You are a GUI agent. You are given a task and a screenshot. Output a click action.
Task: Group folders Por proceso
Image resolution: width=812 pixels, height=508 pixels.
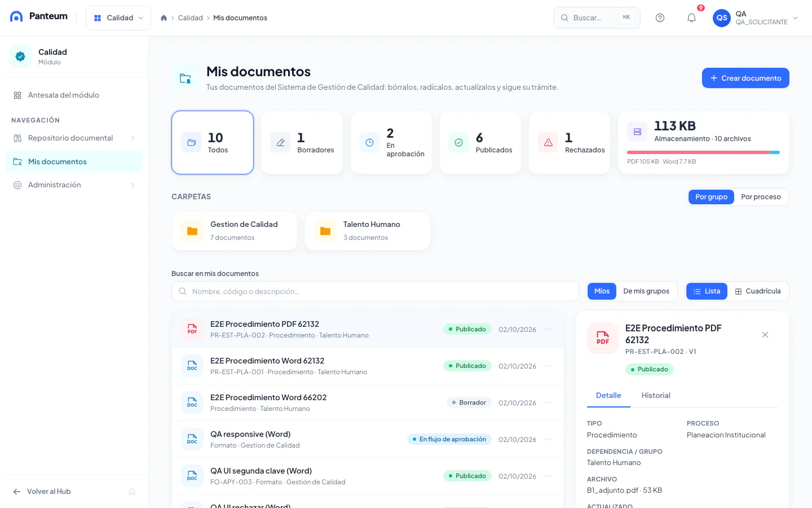pos(761,197)
